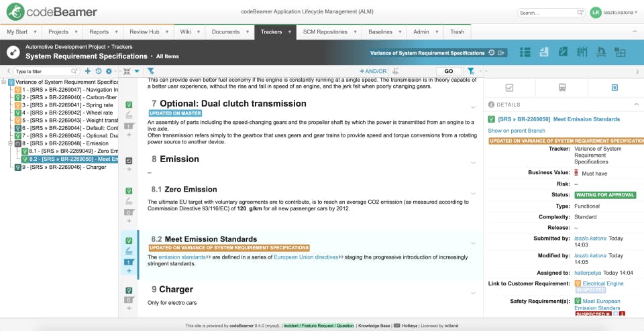
Task: Click comment count badge beside Meet Emission Standards
Action: 129,262
